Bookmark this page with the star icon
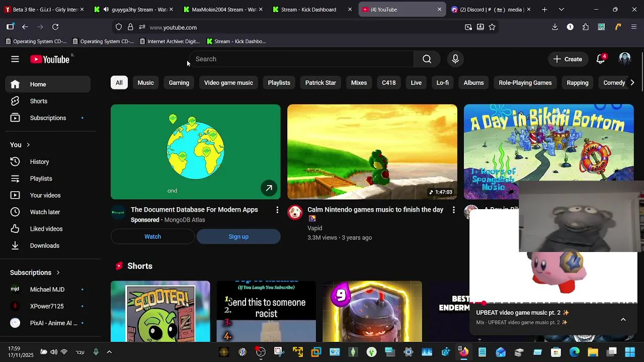Viewport: 644px width, 362px height. pos(492,27)
